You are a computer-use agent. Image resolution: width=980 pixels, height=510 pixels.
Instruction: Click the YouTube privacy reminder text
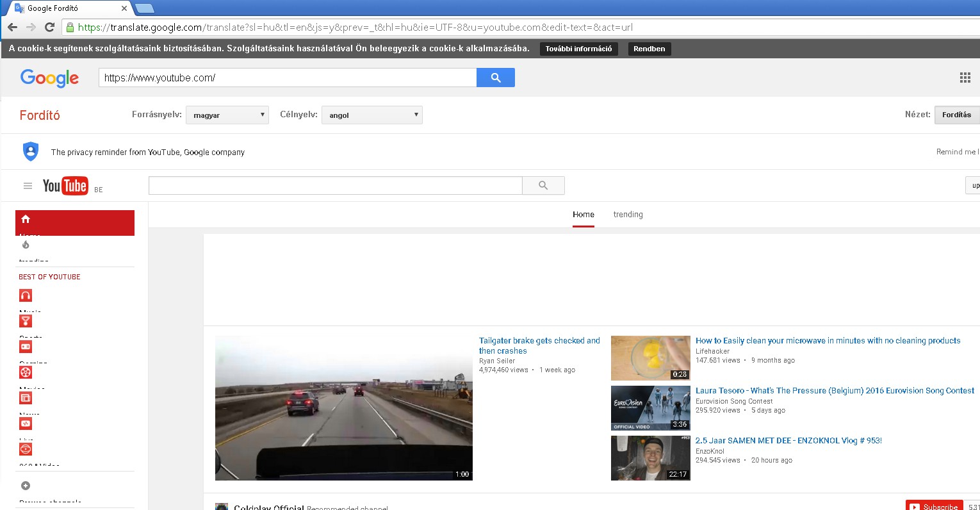pyautogui.click(x=148, y=152)
